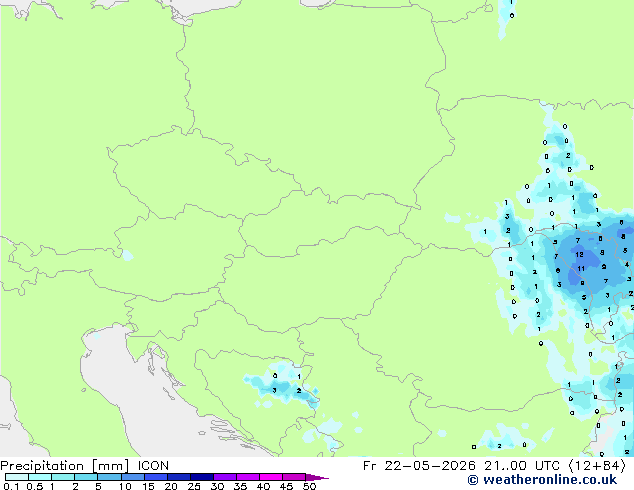
Task: Click the 1 to 2 mm legend swatch
Action: tap(63, 477)
